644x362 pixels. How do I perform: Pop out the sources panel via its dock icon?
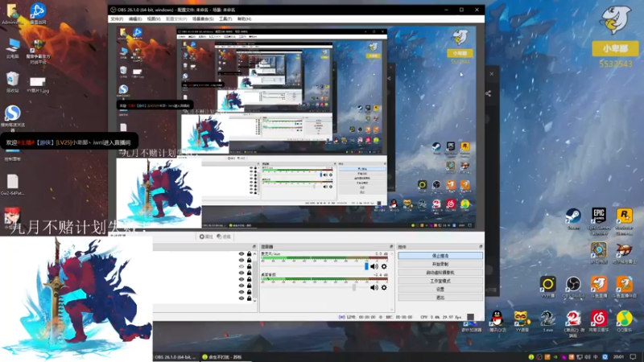click(x=254, y=247)
